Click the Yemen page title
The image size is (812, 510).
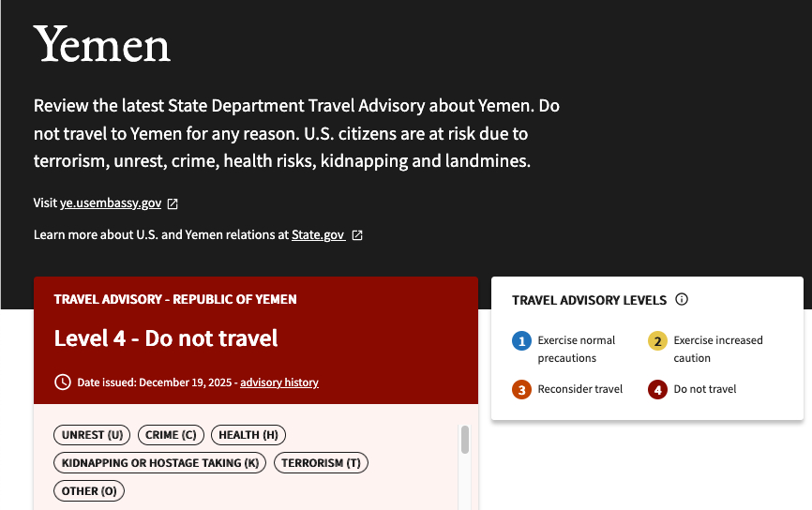102,45
